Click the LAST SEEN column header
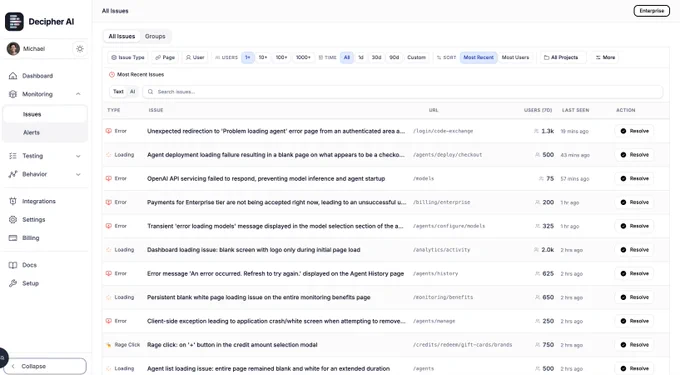The image size is (680, 375). click(575, 110)
